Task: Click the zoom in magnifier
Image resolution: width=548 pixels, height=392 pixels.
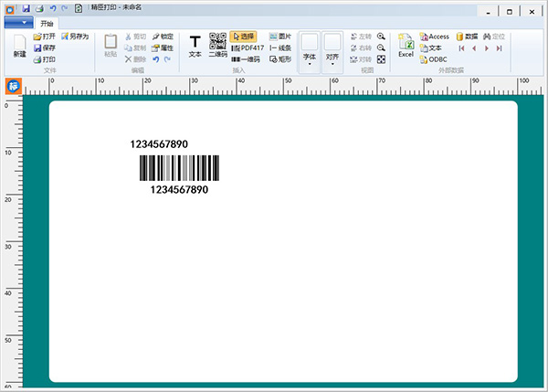Action: click(x=381, y=37)
